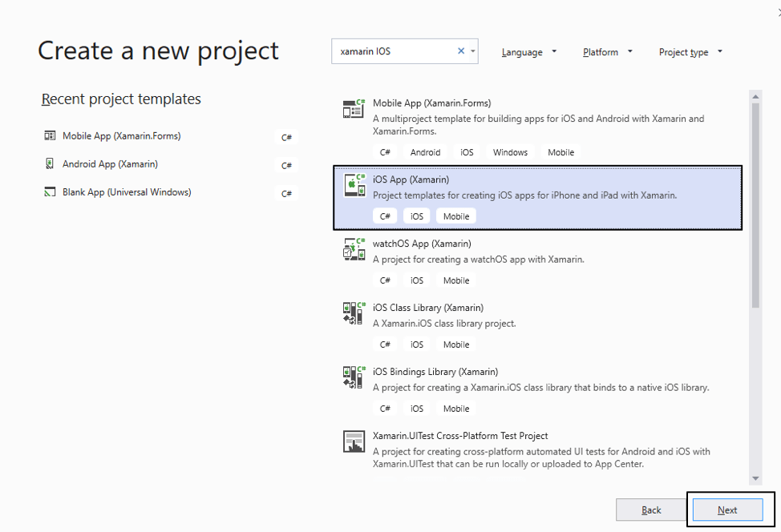Click the C# tag under iOS App template
Viewport: 781px width, 532px height.
(x=385, y=216)
